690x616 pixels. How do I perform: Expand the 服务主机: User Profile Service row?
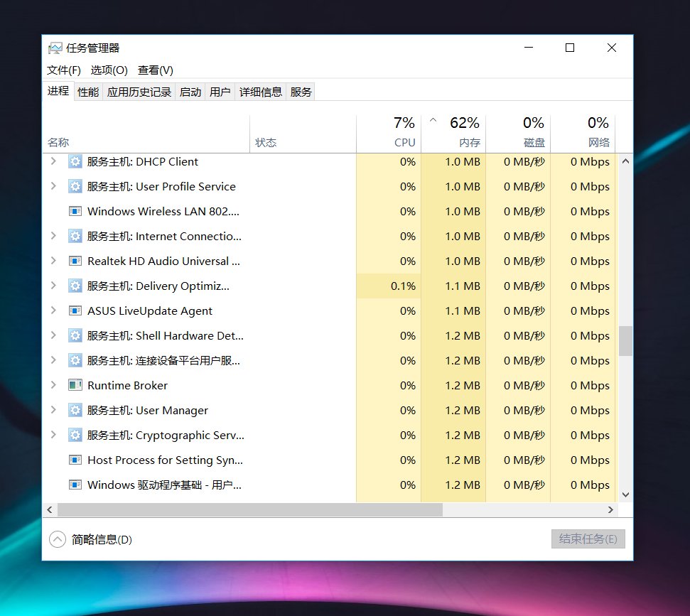pyautogui.click(x=53, y=185)
